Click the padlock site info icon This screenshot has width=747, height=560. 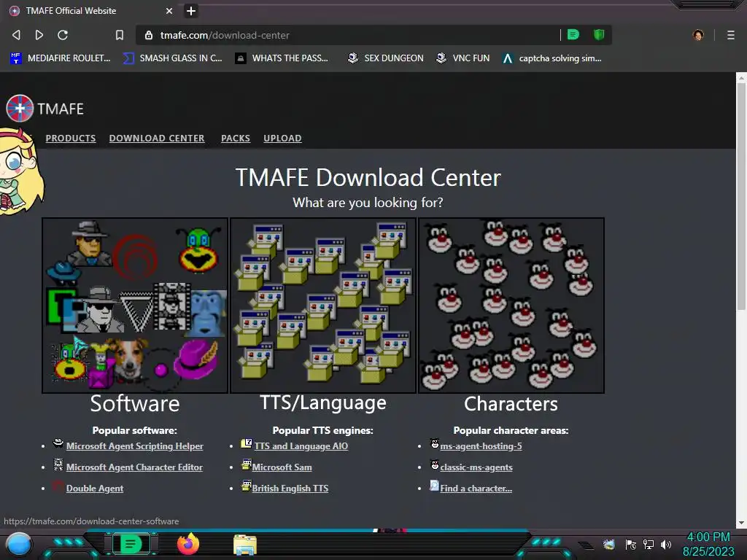[x=149, y=35]
